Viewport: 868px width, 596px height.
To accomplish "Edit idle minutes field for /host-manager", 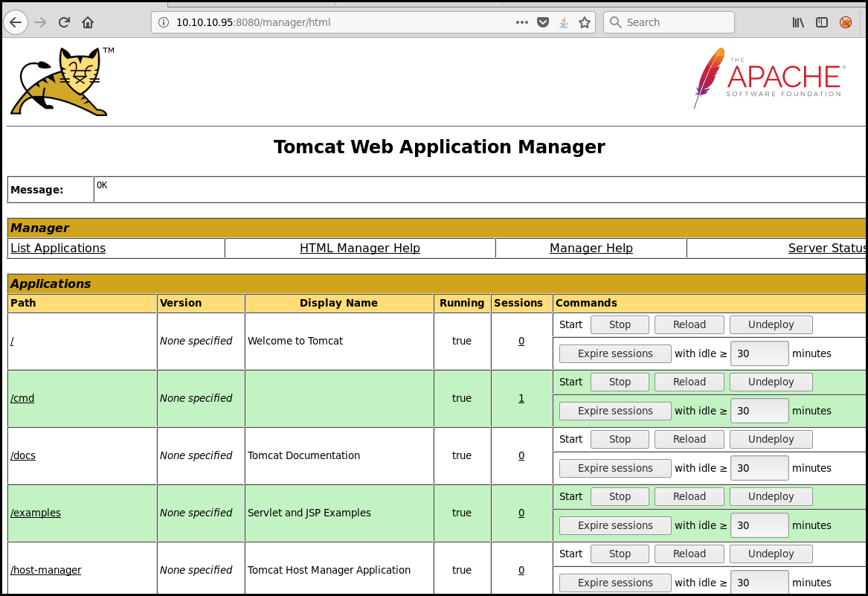I will coord(759,583).
